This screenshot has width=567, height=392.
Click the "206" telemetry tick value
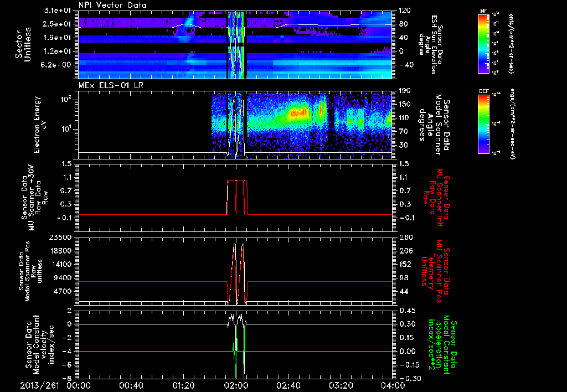click(405, 251)
